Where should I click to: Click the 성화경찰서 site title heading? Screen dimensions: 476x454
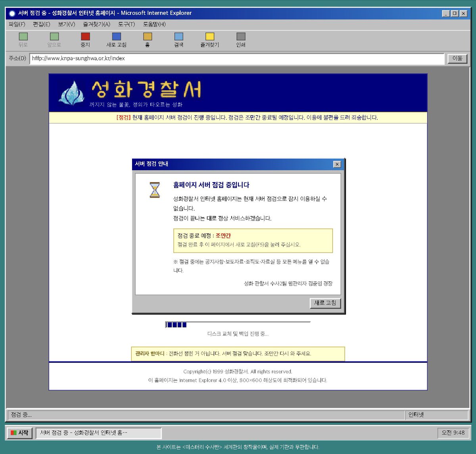[x=146, y=89]
